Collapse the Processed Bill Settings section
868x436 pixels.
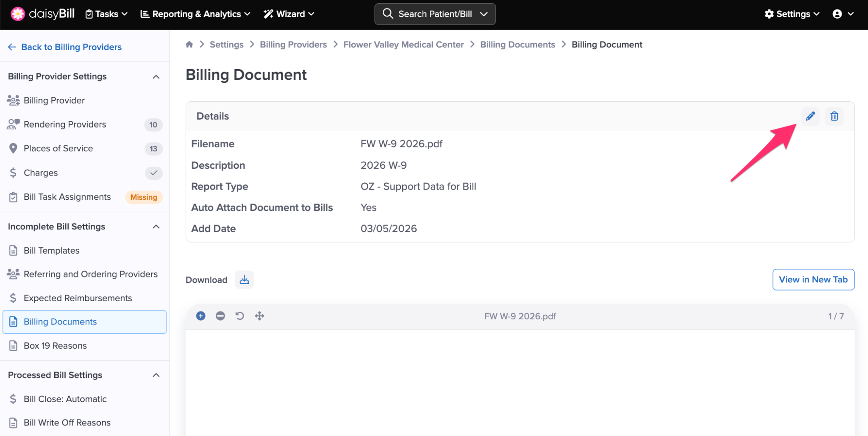click(156, 375)
